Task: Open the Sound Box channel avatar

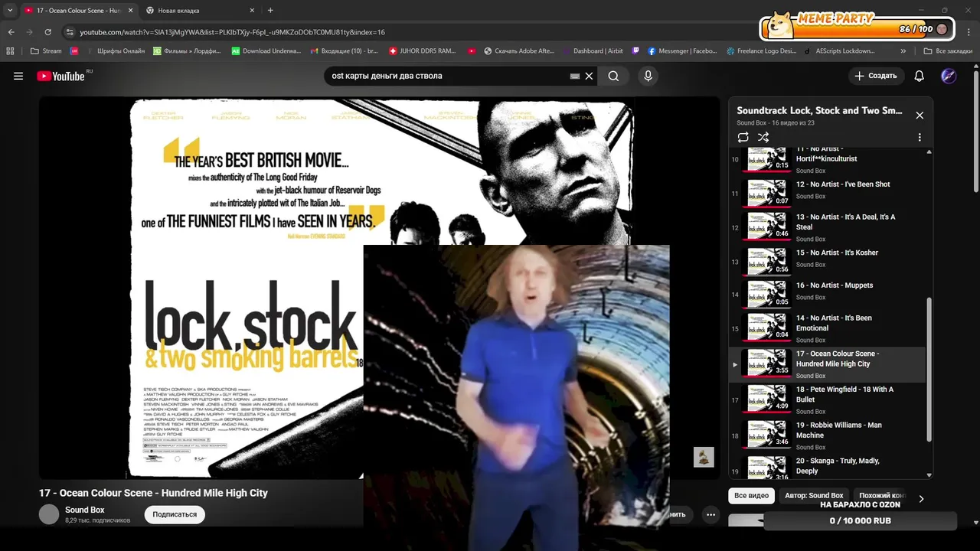Action: click(49, 514)
